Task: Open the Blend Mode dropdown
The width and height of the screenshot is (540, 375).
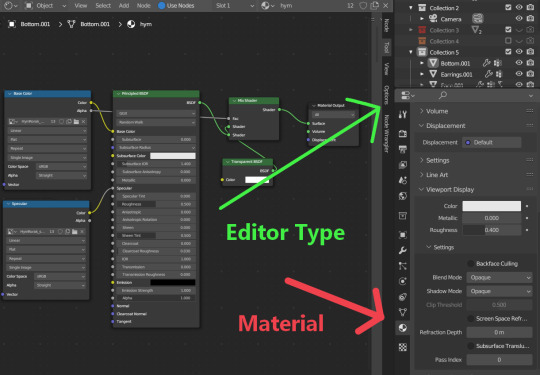Action: coord(499,278)
